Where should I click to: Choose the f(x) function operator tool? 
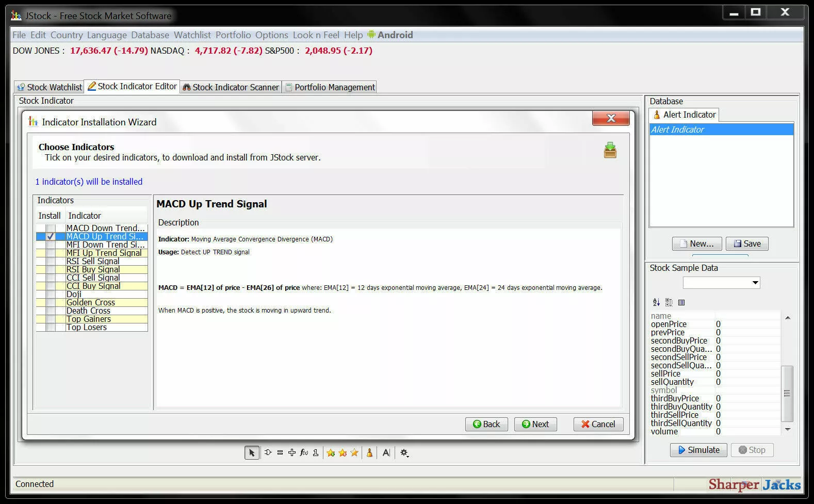click(304, 452)
